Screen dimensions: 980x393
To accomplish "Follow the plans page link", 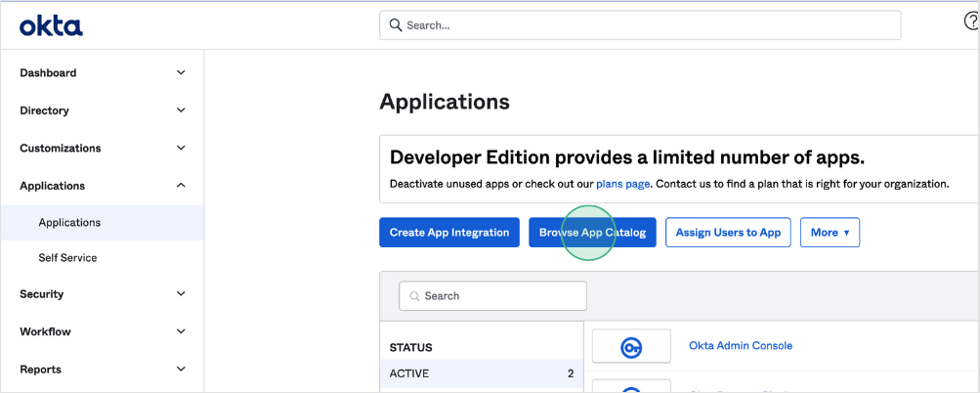I will [x=623, y=184].
